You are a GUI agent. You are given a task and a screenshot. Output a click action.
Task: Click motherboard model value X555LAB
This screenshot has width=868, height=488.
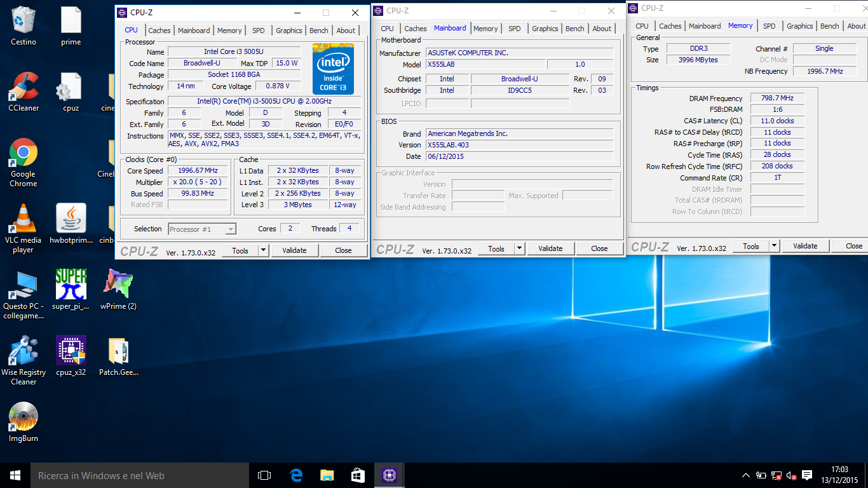click(485, 65)
